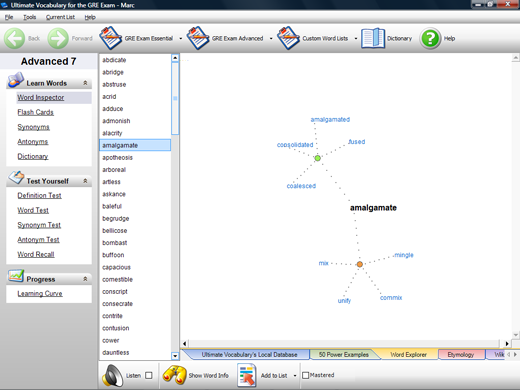Click 'consolidated' synonym in the graph
This screenshot has height=390, width=520.
pos(295,145)
